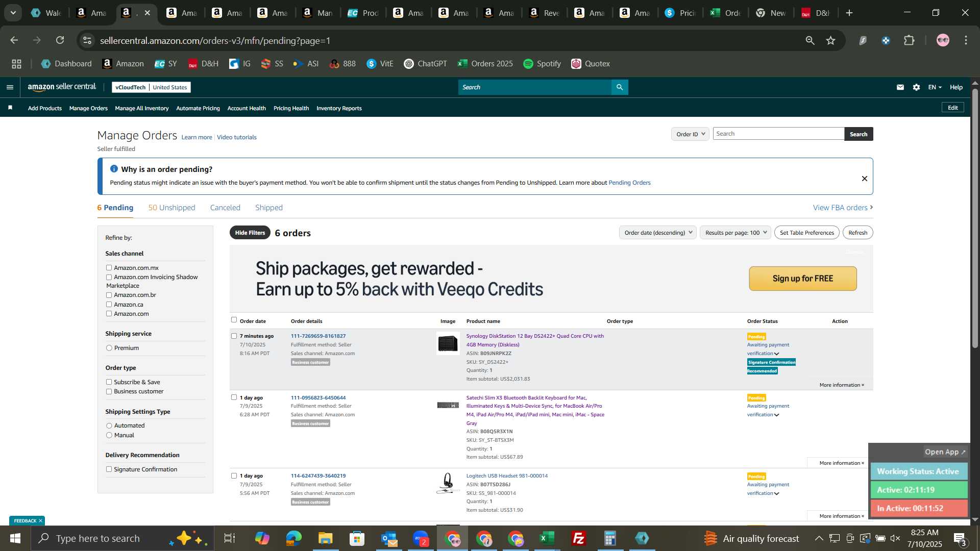Viewport: 980px width, 551px height.
Task: Open Chrome zoom magnifier icon in address bar
Action: tap(810, 40)
